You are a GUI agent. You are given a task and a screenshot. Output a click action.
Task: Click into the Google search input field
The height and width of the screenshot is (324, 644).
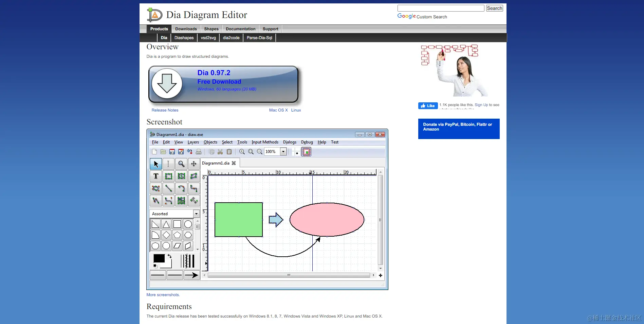point(441,8)
